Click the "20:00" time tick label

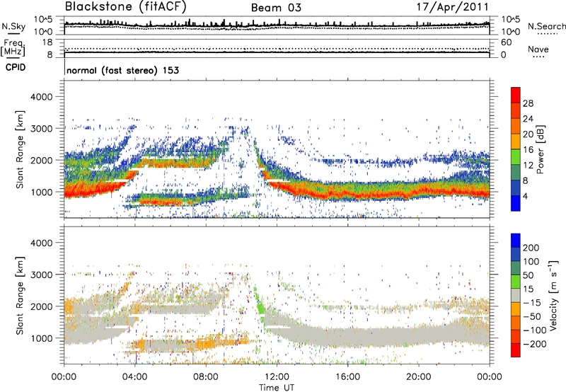[419, 377]
